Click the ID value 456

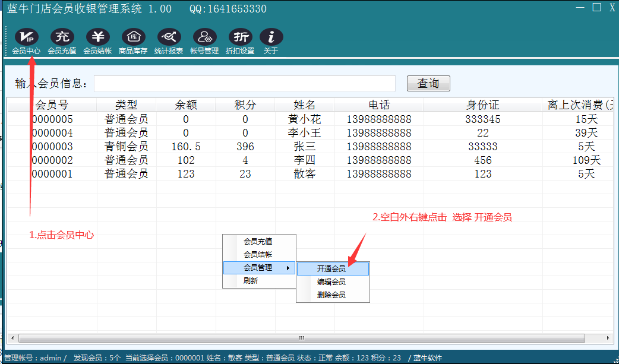[x=483, y=160]
